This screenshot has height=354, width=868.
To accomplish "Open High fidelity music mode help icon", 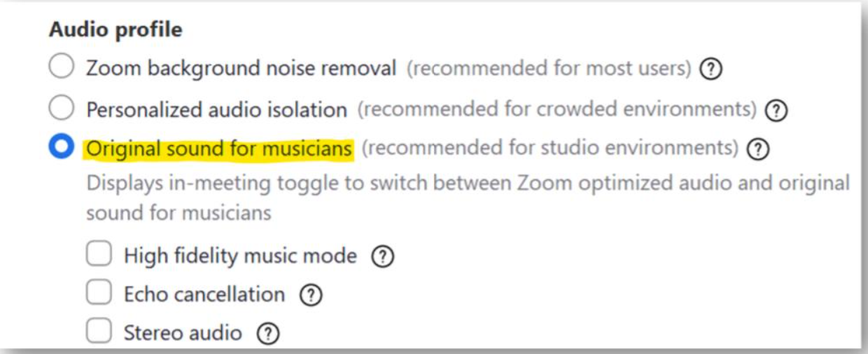I will pos(382,257).
